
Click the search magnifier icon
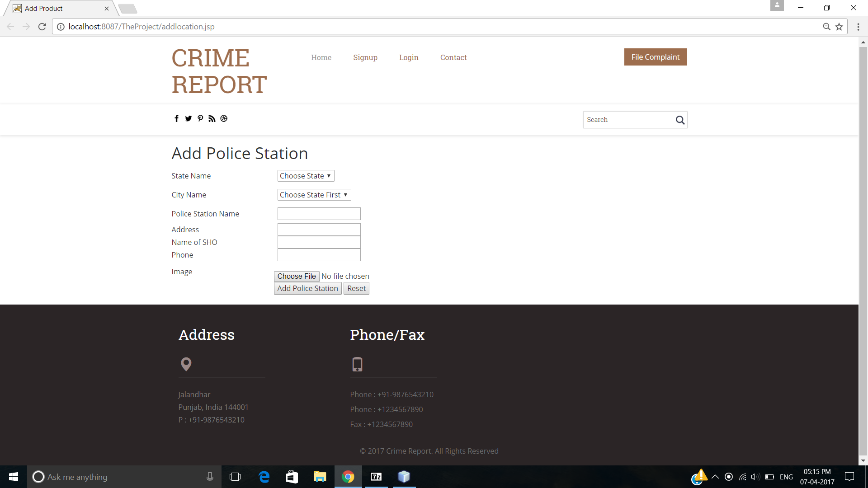[x=680, y=120]
